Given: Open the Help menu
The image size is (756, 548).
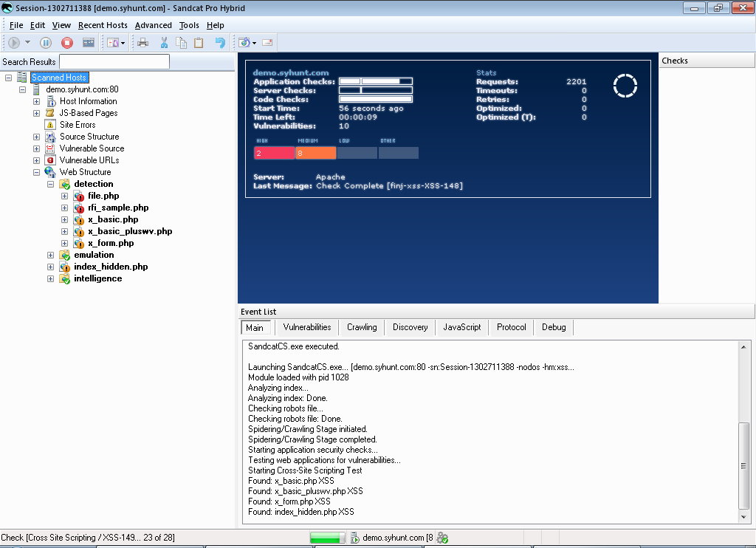Looking at the screenshot, I should tap(216, 25).
